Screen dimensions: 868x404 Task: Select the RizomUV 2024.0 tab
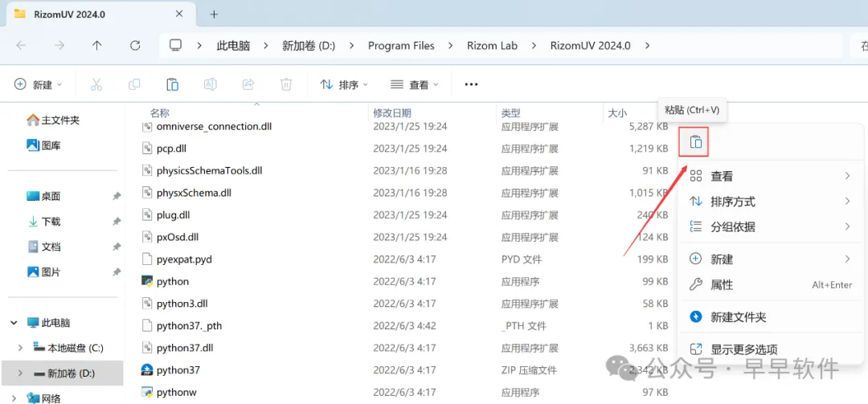click(102, 14)
